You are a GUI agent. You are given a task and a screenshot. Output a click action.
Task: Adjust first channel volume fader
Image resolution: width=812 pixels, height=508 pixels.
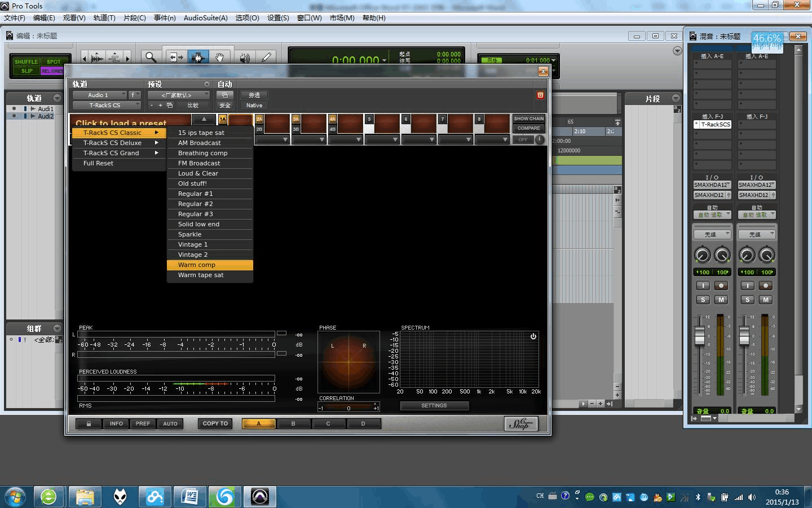pyautogui.click(x=700, y=335)
